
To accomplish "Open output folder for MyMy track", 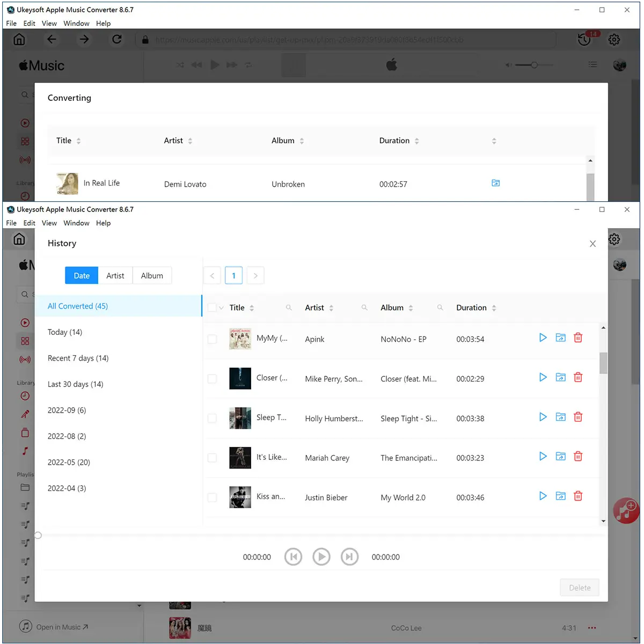I will pos(560,338).
